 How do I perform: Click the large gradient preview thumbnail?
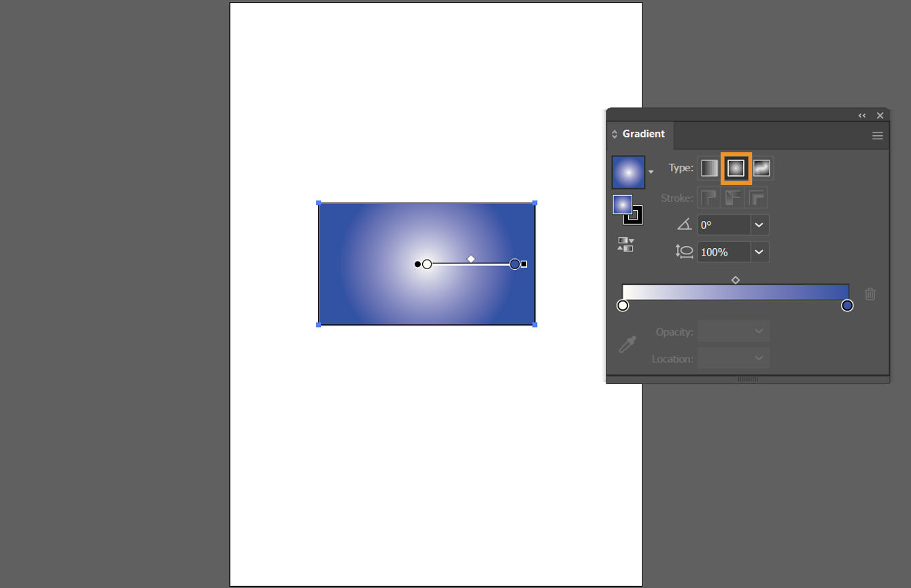pos(629,171)
